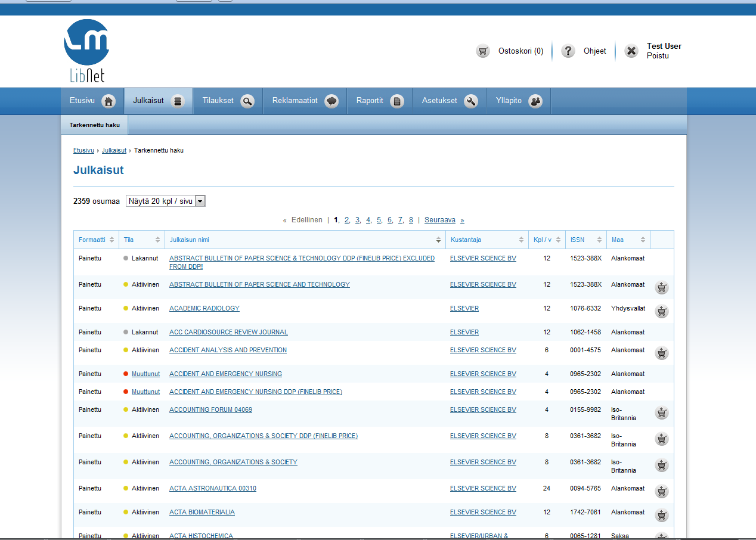Open ACADEMIC RADIOLOGY publication link
Screen dimensions: 756x540
click(205, 308)
